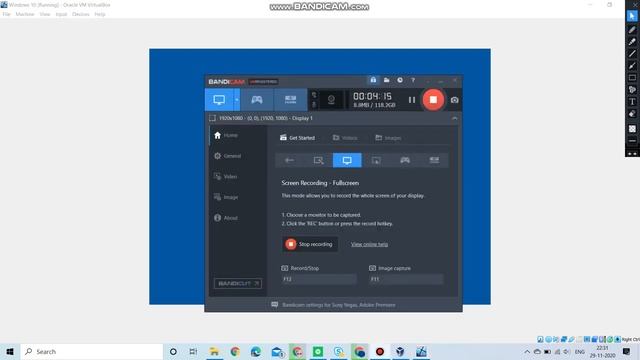Image resolution: width=640 pixels, height=360 pixels.
Task: Open Microsoft Edge from the taskbar
Action: point(256,351)
